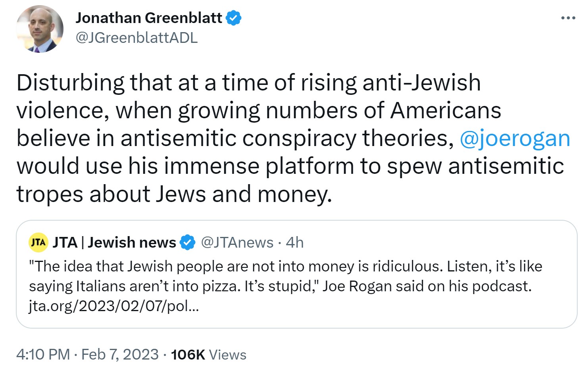The height and width of the screenshot is (377, 588).
Task: Click the word 'Disturbing' in the tweet
Action: click(71, 83)
